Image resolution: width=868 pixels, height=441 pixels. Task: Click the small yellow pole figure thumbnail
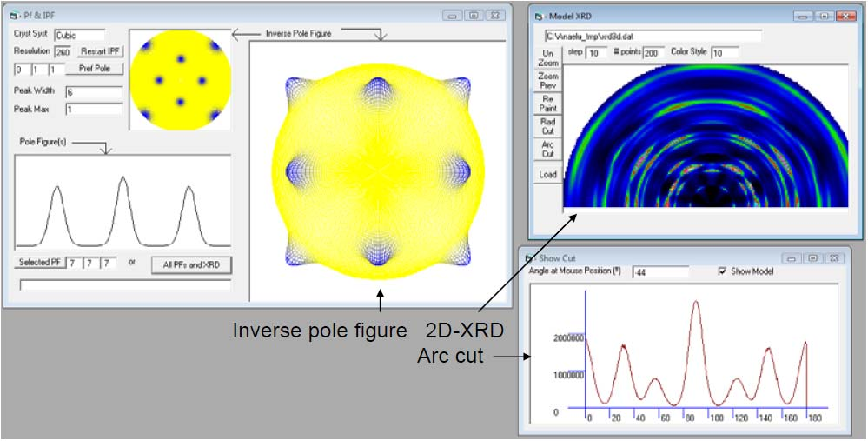click(180, 78)
